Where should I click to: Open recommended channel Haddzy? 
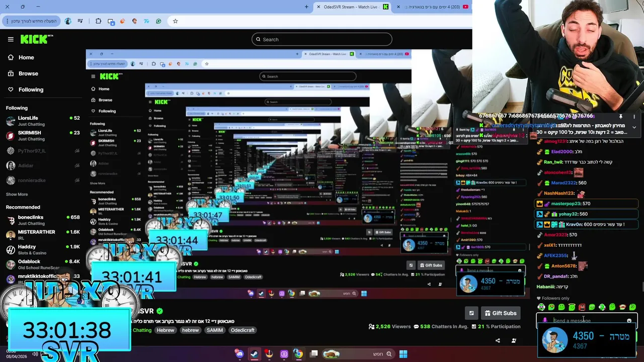coord(43,249)
